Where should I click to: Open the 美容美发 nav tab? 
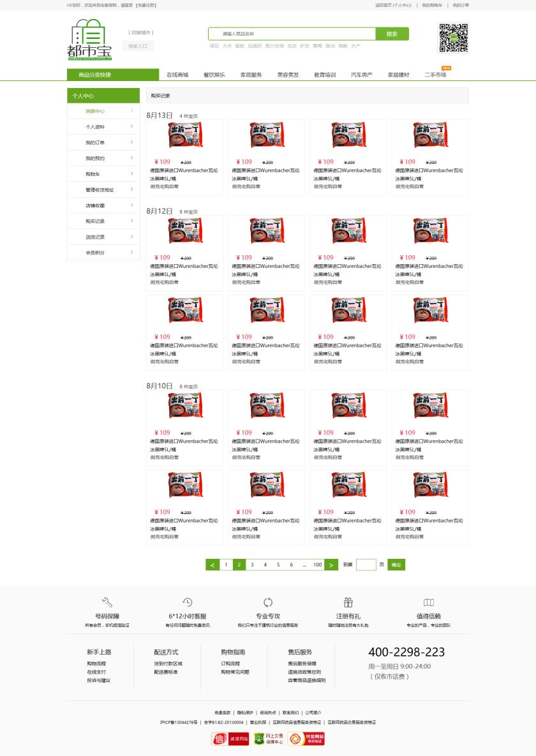pos(288,75)
